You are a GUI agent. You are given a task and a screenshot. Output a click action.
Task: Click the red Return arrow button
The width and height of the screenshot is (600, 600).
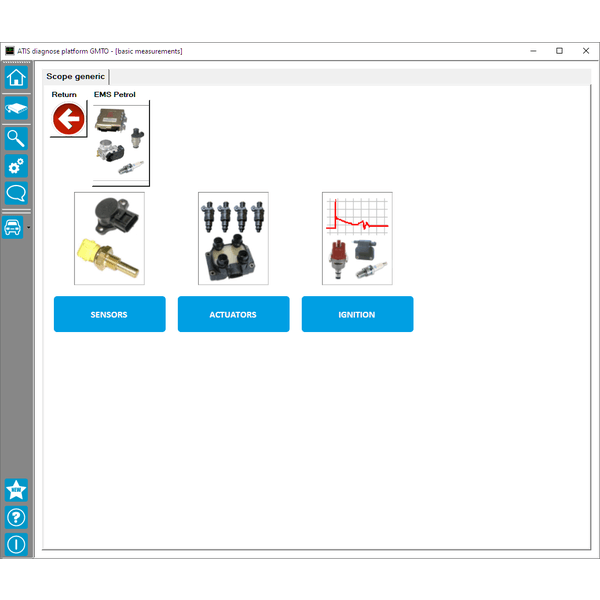pos(69,120)
